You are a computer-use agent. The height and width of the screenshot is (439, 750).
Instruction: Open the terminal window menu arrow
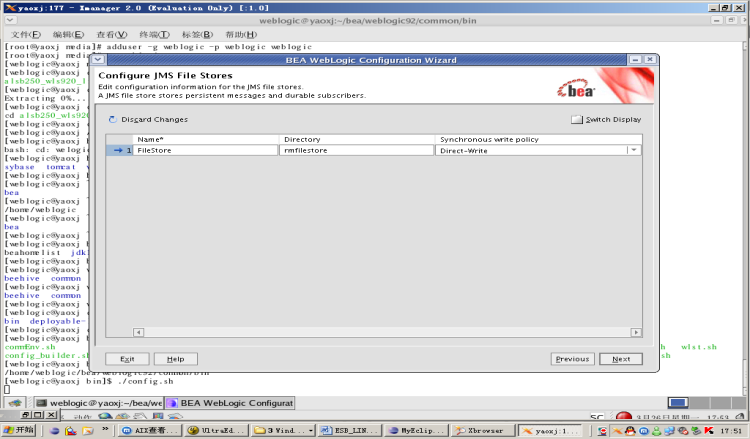11,20
